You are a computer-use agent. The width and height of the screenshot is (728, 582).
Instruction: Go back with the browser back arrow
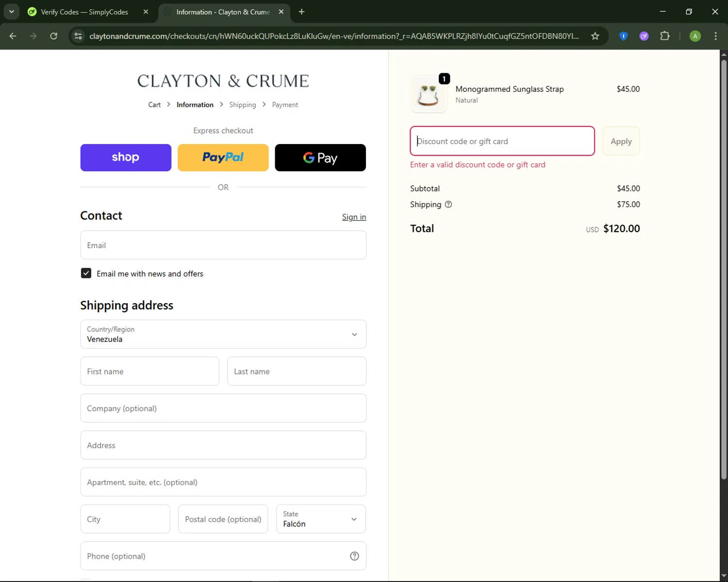point(13,36)
